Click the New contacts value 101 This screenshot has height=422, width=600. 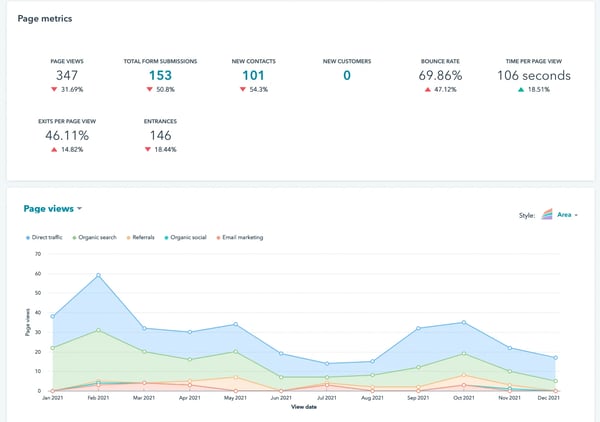(253, 75)
